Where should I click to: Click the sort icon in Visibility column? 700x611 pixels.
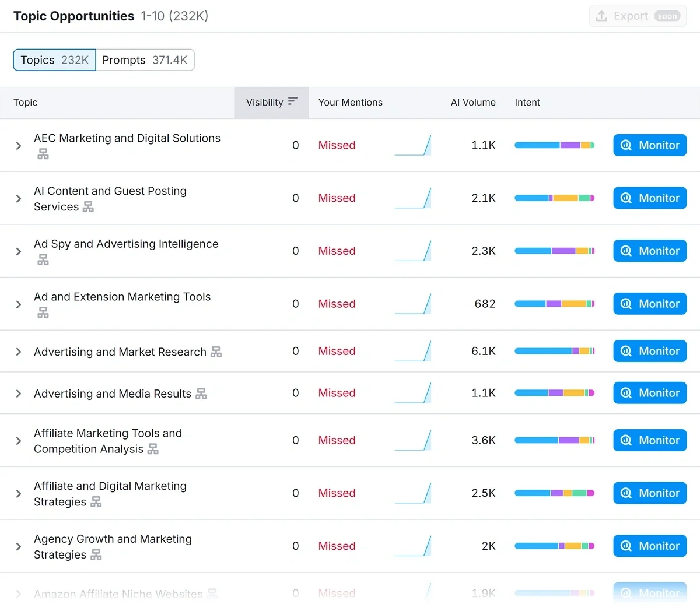pos(292,101)
